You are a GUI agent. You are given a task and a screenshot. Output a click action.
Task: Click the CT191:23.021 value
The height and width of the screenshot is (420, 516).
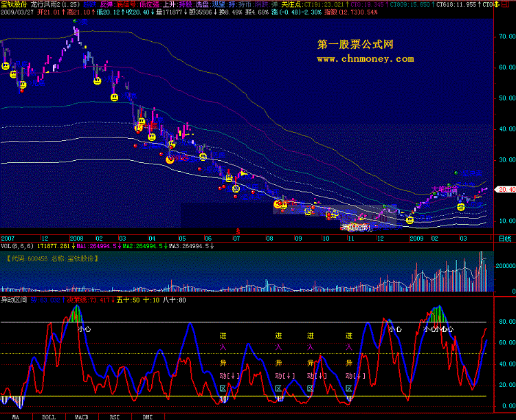click(x=324, y=5)
